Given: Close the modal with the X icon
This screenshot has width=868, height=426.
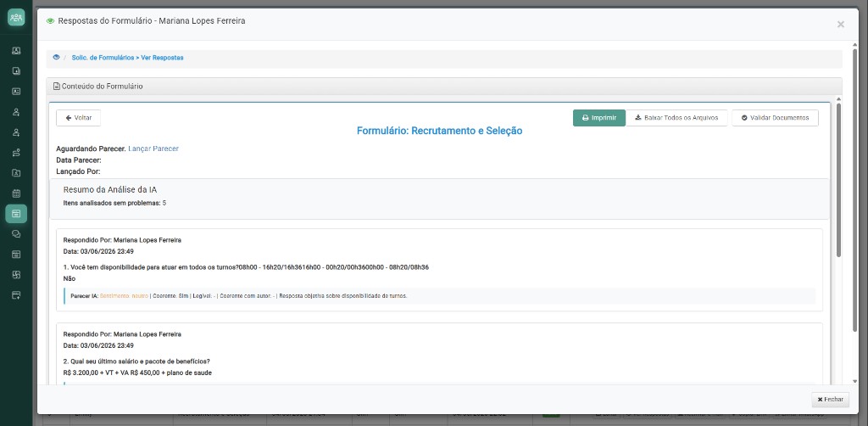Looking at the screenshot, I should (x=840, y=25).
